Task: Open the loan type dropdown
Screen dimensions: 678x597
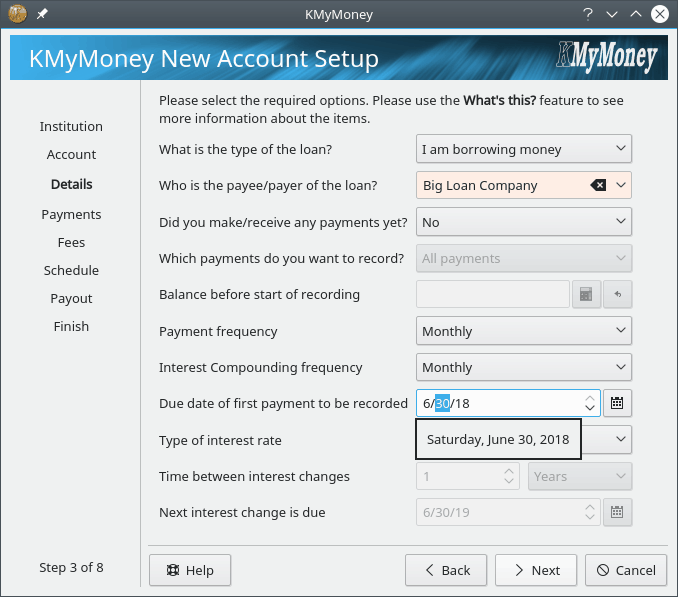Action: [524, 149]
